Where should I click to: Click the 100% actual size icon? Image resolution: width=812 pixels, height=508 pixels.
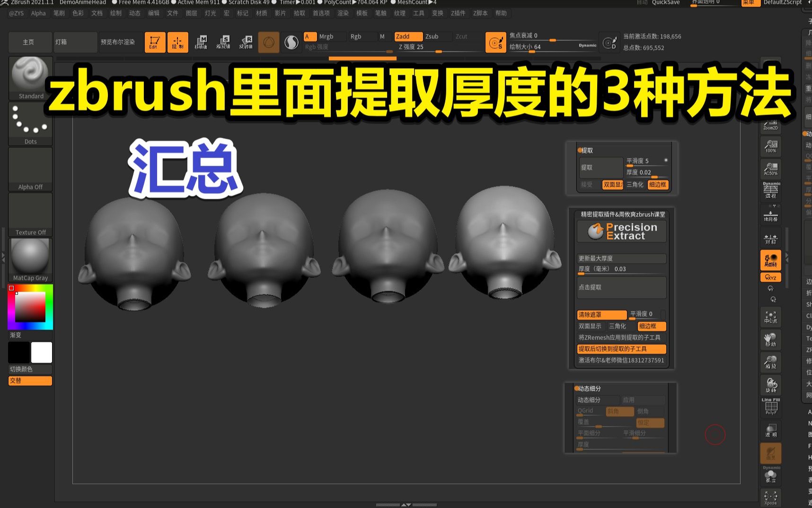[x=771, y=147]
